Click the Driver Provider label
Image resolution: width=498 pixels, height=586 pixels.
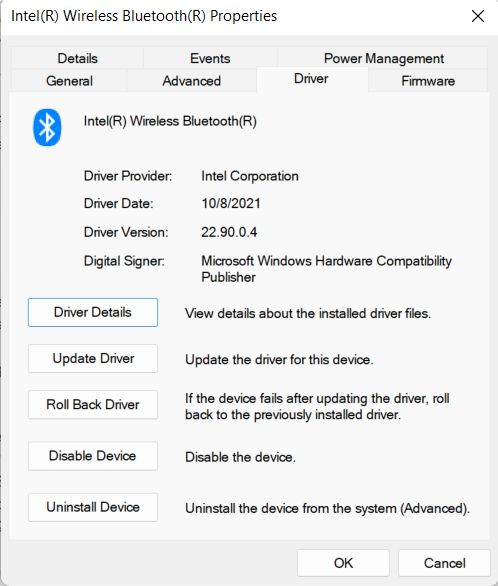(x=128, y=176)
